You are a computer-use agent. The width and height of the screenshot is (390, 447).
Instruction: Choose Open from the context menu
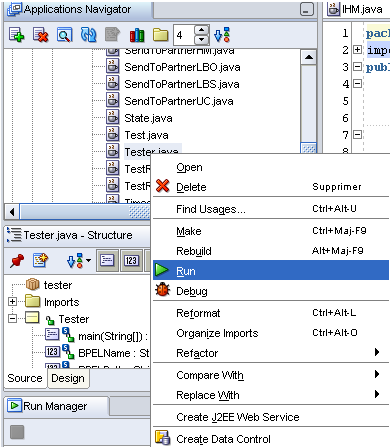tap(271, 167)
